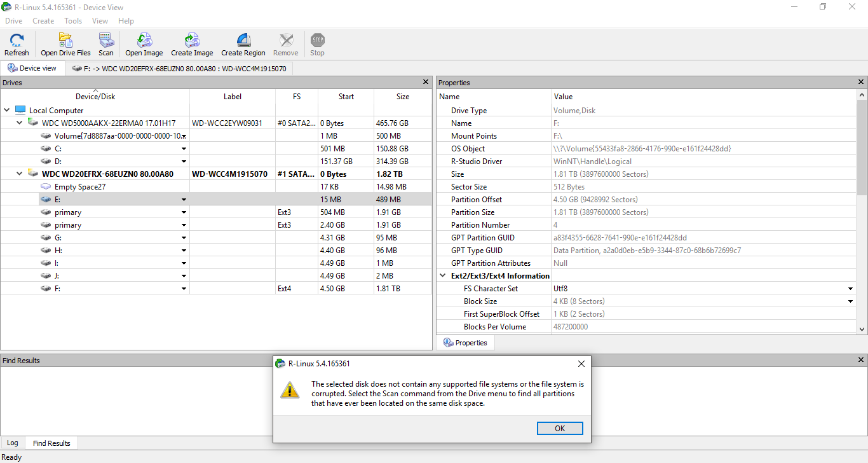Switch to the Device view tab
The height and width of the screenshot is (463, 868).
click(32, 68)
